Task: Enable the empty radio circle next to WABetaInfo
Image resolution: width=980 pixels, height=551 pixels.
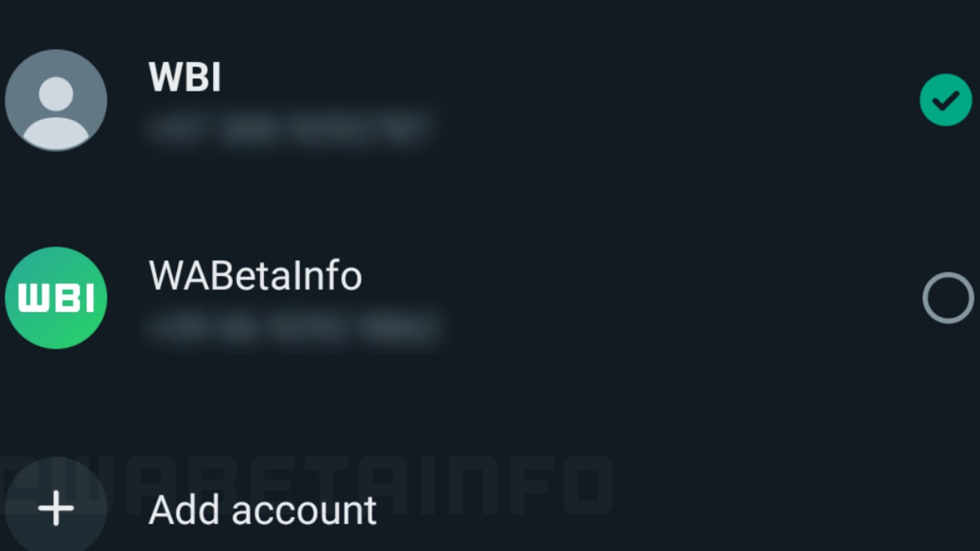Action: pyautogui.click(x=948, y=298)
